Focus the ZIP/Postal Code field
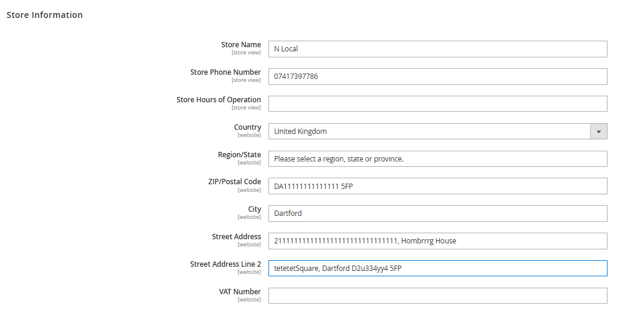 point(437,187)
